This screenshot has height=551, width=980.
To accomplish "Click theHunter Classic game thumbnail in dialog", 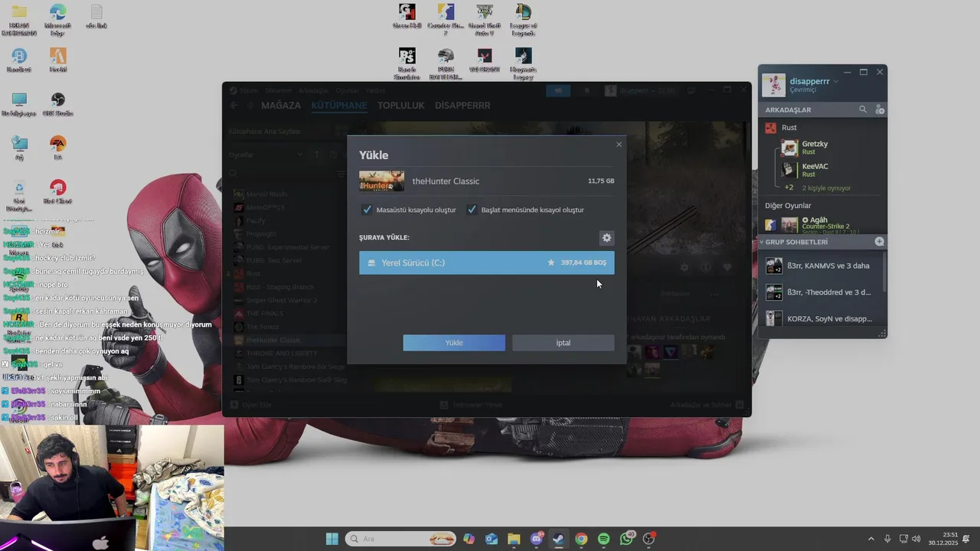I will pos(381,181).
